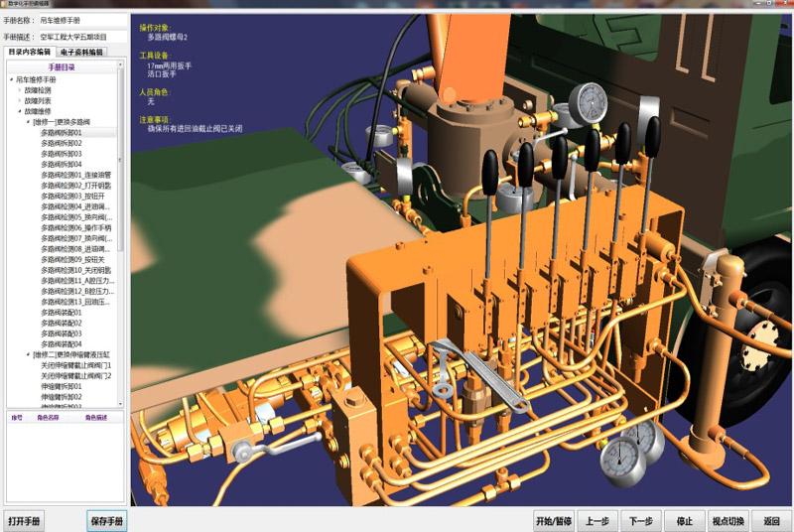Switch camera view using 视点切换
Viewport: 794px width, 532px height.
coord(728,521)
